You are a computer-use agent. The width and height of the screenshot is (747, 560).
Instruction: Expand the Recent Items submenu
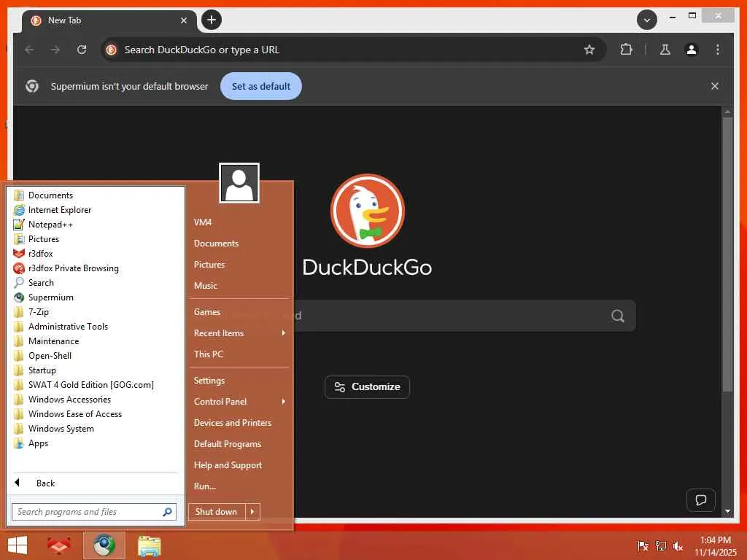coord(239,332)
